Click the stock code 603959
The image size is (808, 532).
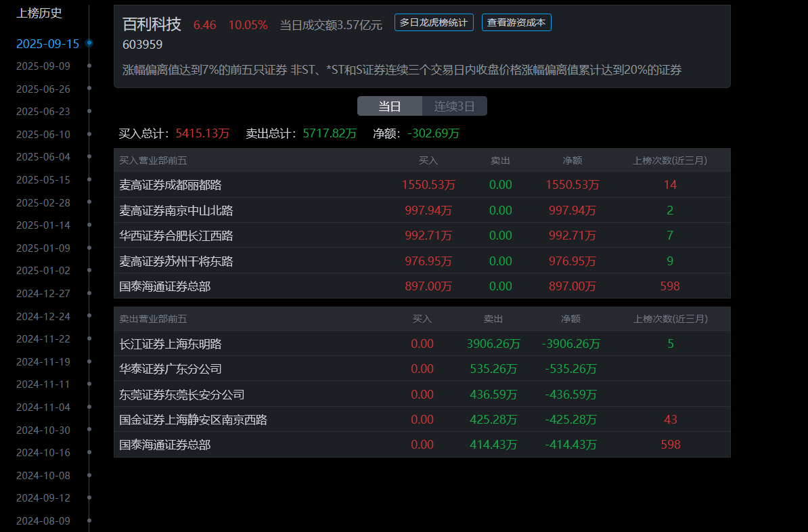[x=143, y=45]
